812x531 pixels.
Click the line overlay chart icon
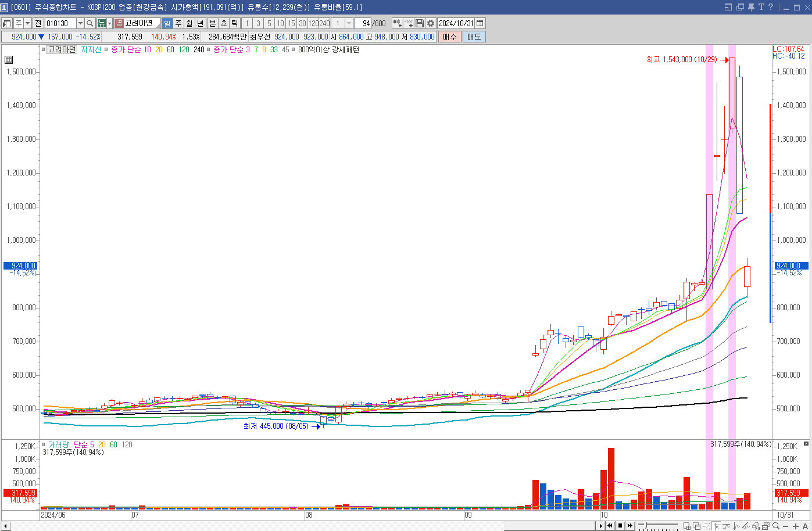pos(408,23)
